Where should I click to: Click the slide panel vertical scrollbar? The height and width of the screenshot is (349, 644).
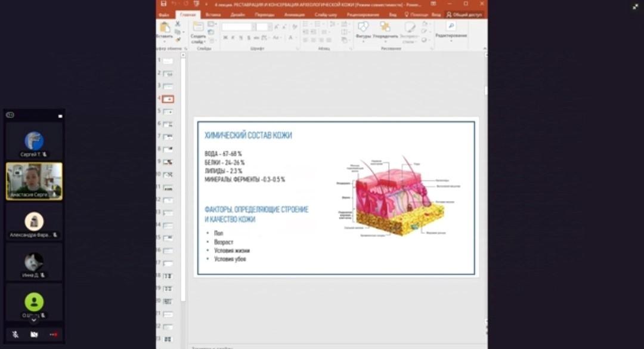[184, 179]
